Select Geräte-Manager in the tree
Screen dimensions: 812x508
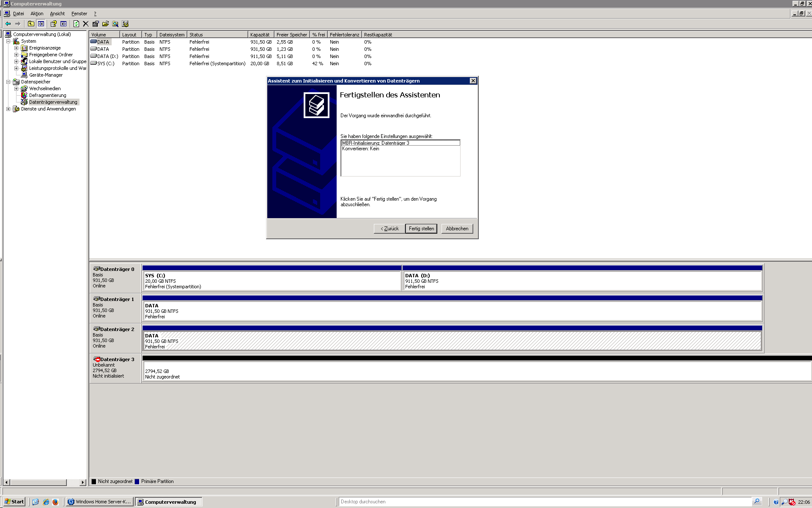[46, 75]
